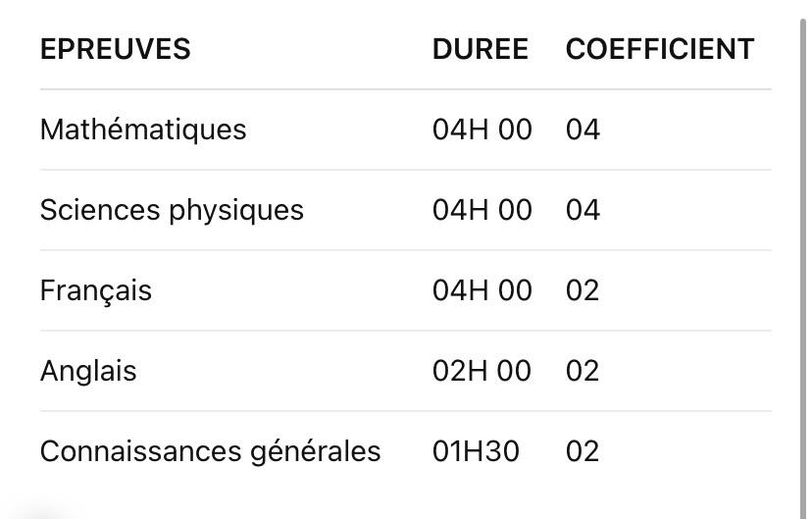
Task: Click the coefficient 04 for Sciences physiques
Action: [x=583, y=210]
